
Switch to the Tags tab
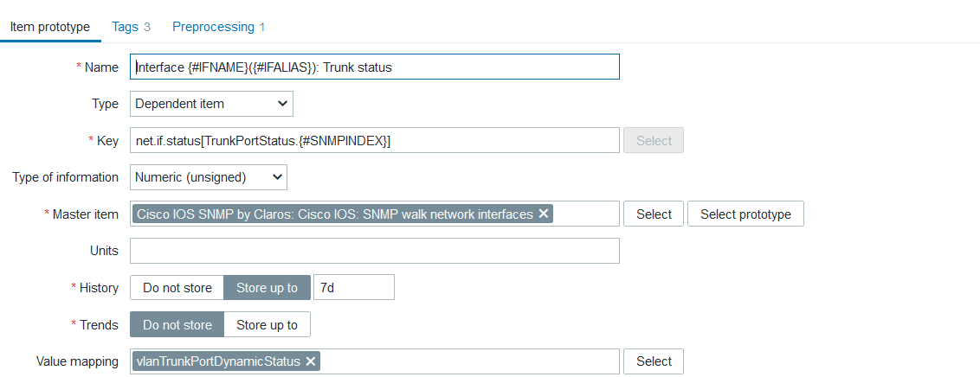pos(131,27)
